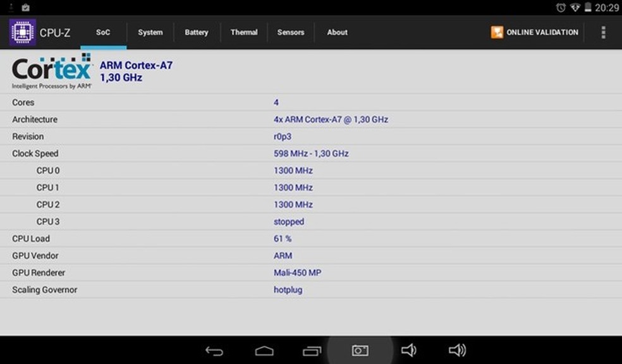Open the Recent apps icon
The height and width of the screenshot is (364, 622).
(x=312, y=349)
